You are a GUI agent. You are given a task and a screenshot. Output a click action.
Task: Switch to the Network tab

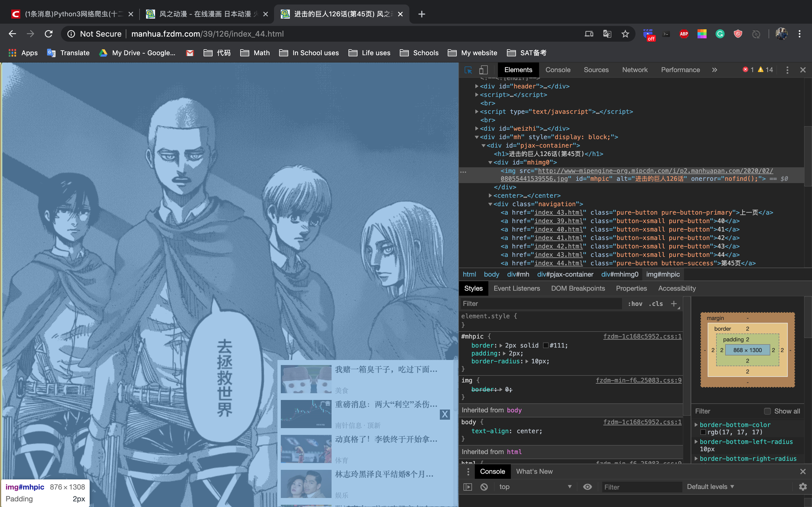(634, 70)
